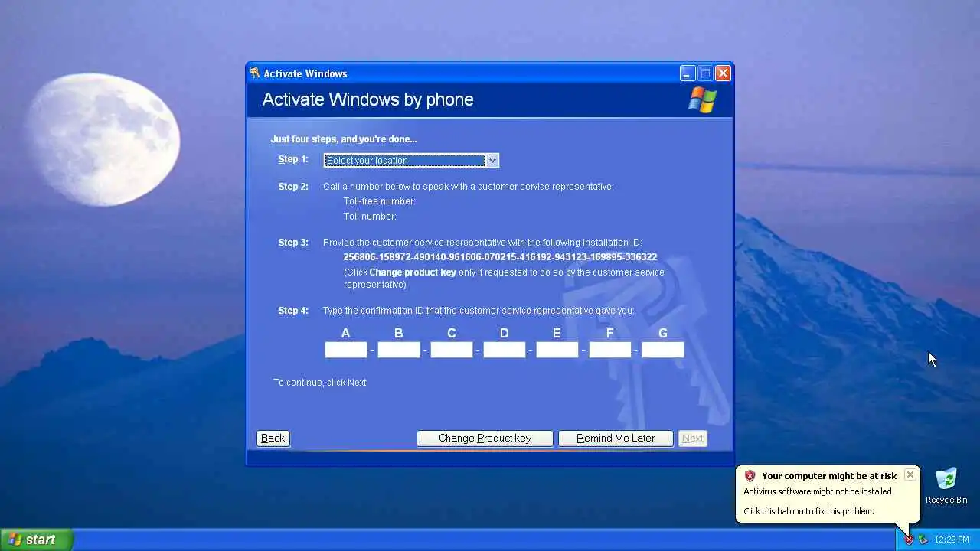Screen dimensions: 980x551
Task: Focus confirmation ID field E
Action: 557,350
